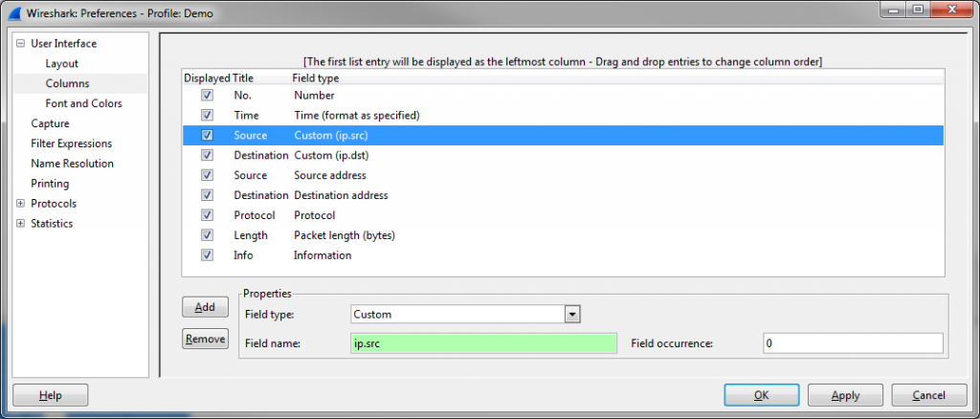Go to Capture preferences
The width and height of the screenshot is (980, 419).
(x=50, y=123)
